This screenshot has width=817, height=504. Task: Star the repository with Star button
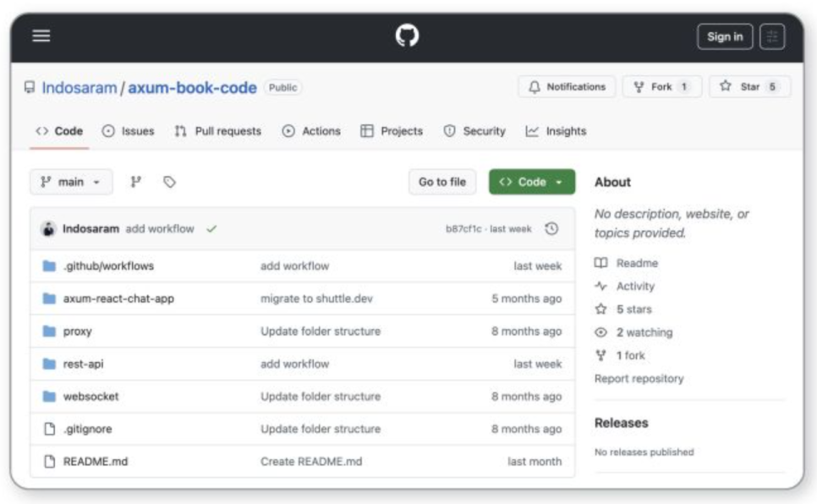[750, 86]
